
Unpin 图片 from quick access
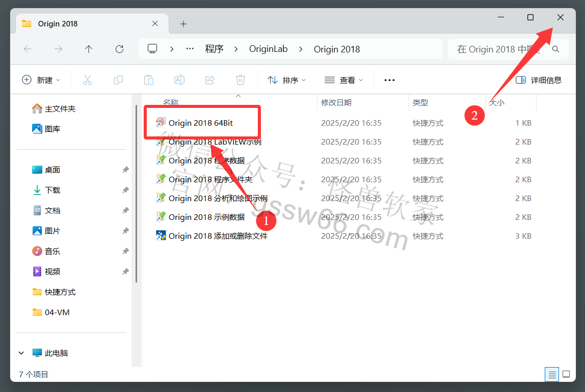125,231
